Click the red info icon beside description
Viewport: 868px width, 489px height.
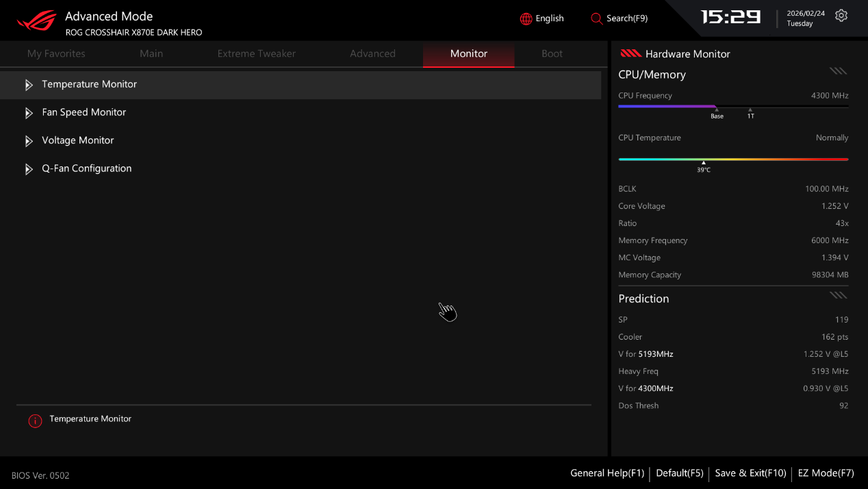click(x=35, y=421)
